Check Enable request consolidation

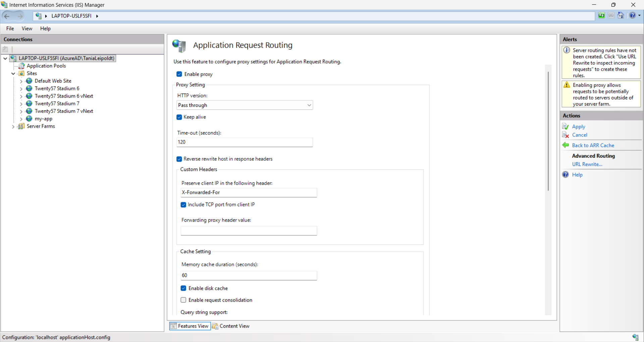point(183,300)
